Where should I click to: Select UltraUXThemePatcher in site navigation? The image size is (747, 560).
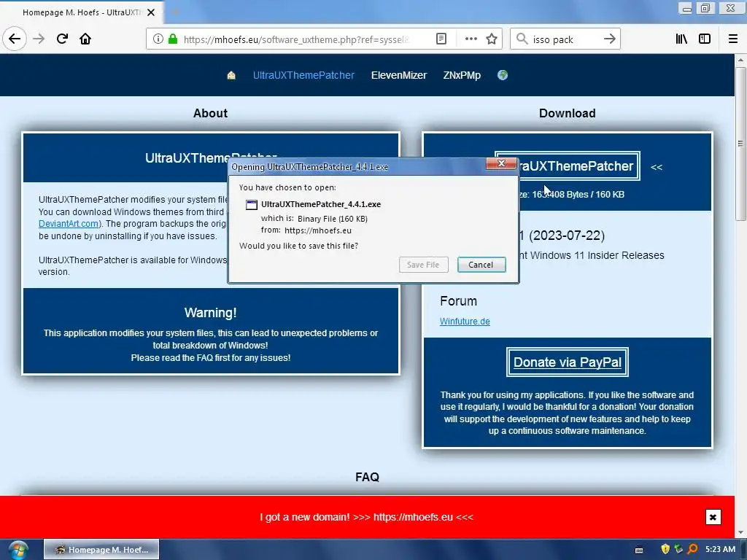(x=303, y=75)
